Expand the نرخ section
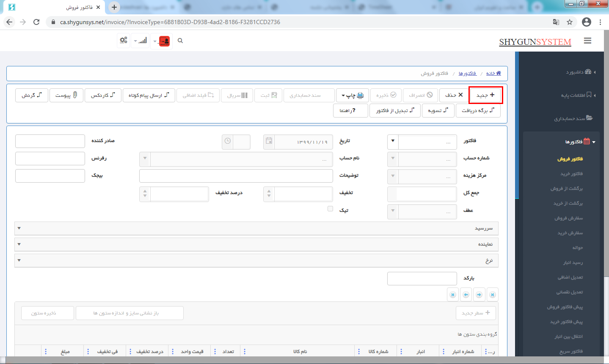The height and width of the screenshot is (364, 609). pos(19,260)
